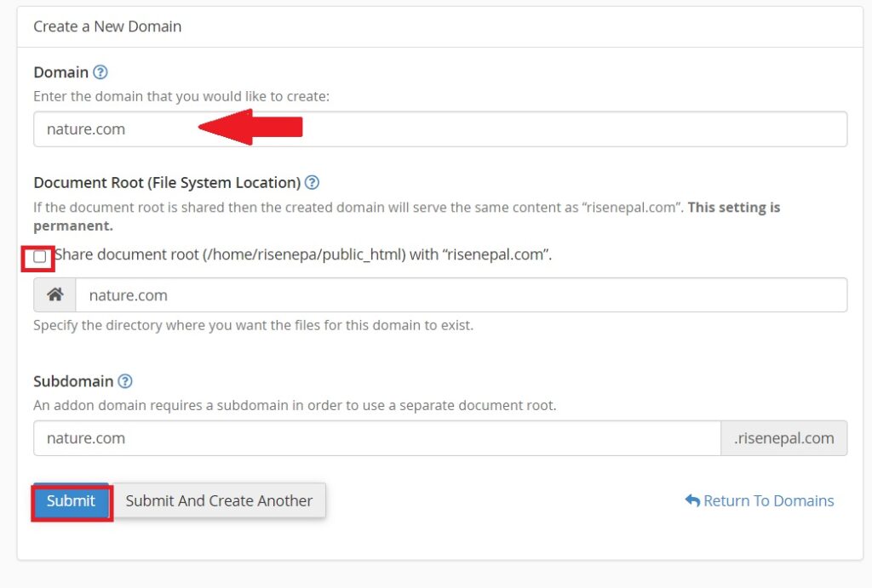This screenshot has width=872, height=588.
Task: Focus the Domain input field
Action: tap(440, 129)
